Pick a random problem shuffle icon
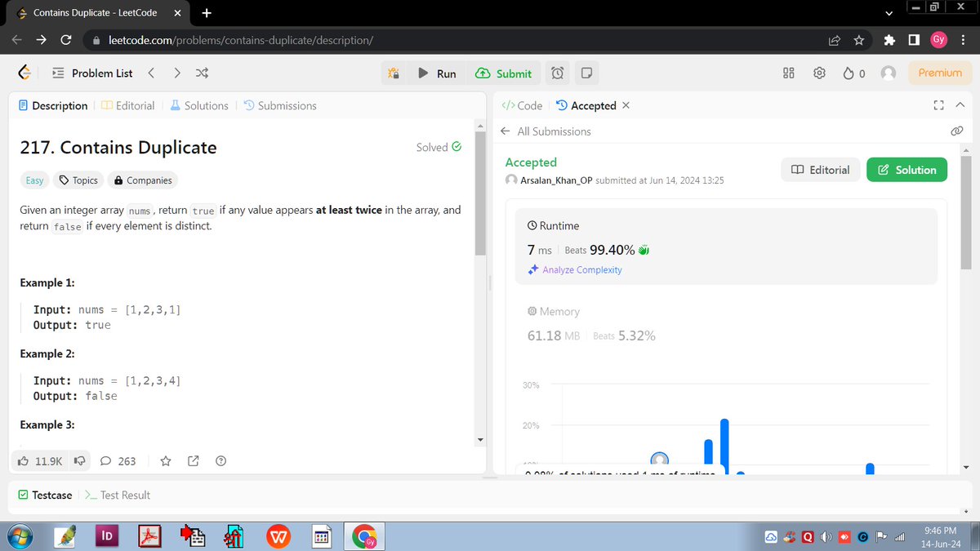This screenshot has width=980, height=551. [202, 73]
